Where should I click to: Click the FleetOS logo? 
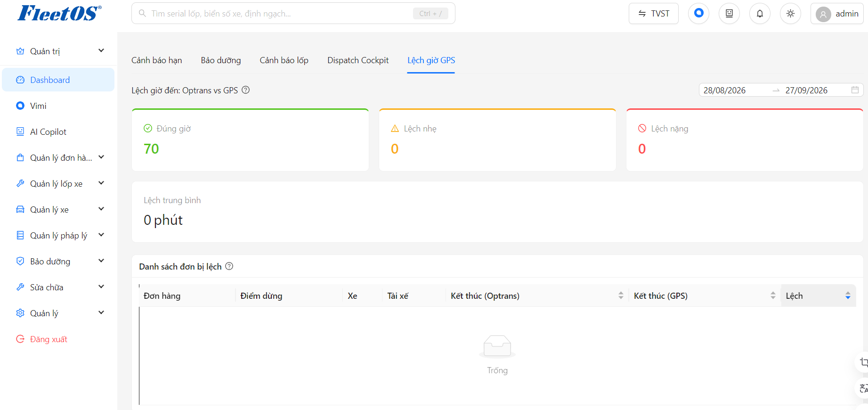[x=59, y=13]
